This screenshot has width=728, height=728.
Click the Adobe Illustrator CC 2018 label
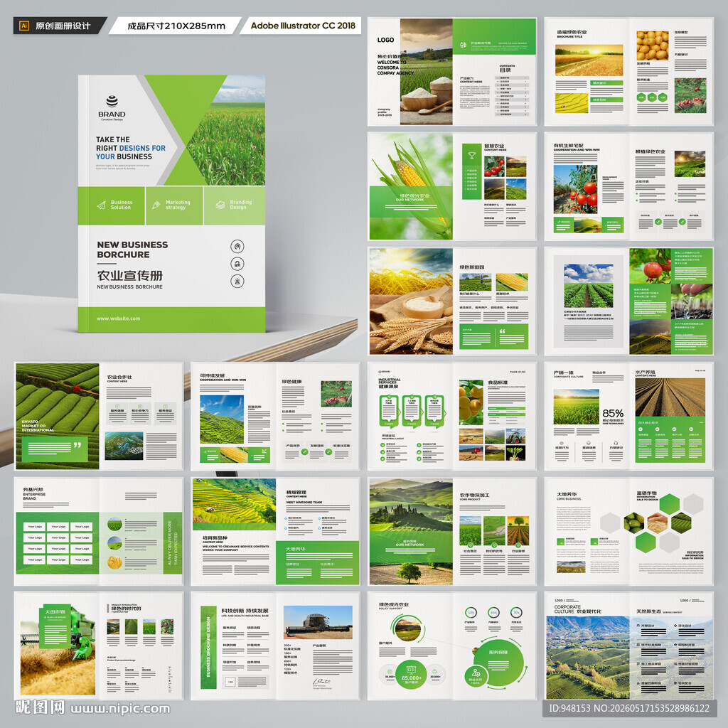303,26
